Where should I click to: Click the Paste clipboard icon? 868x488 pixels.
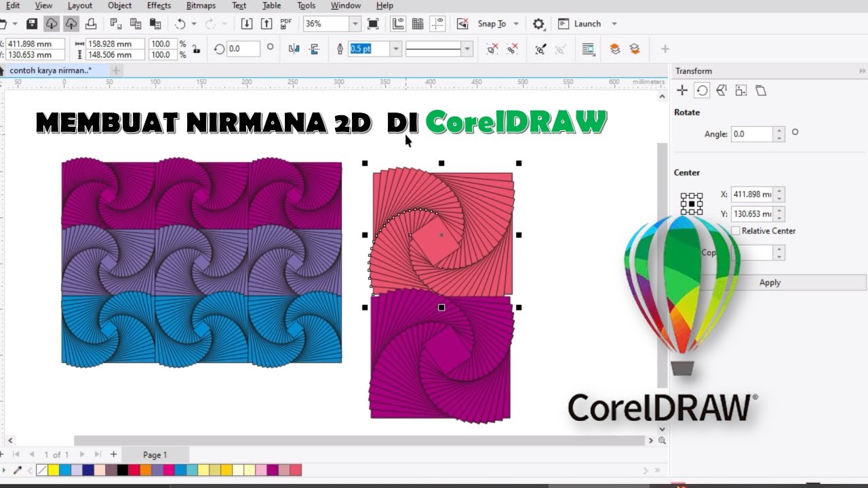pos(155,24)
